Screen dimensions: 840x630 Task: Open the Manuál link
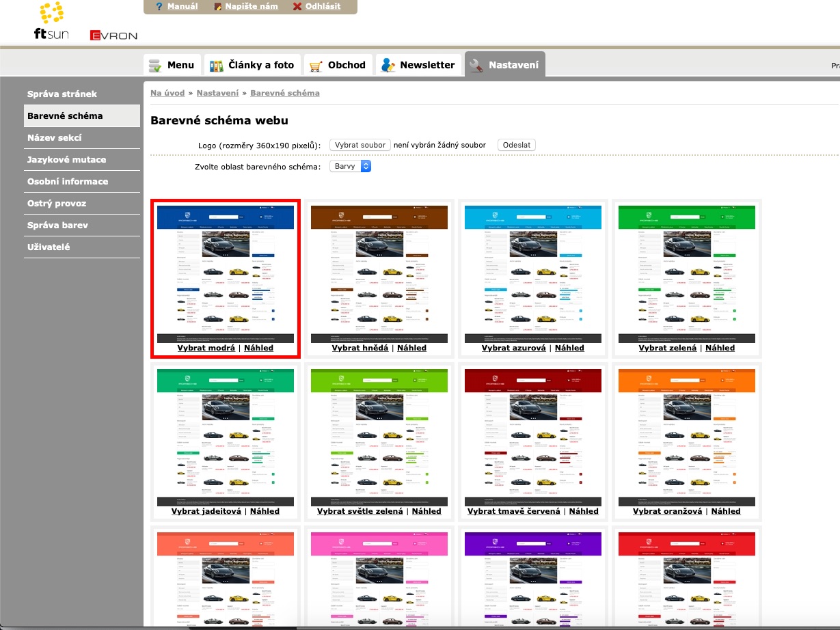[182, 6]
